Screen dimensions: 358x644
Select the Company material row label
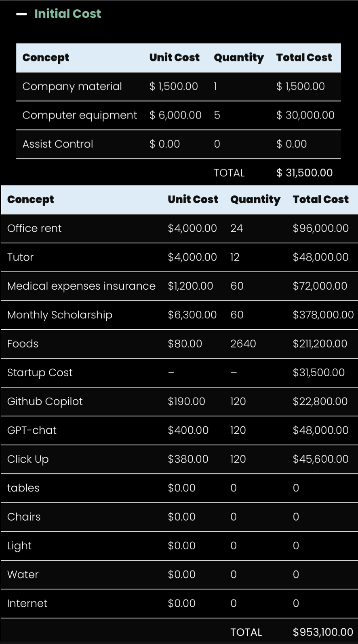pyautogui.click(x=72, y=87)
